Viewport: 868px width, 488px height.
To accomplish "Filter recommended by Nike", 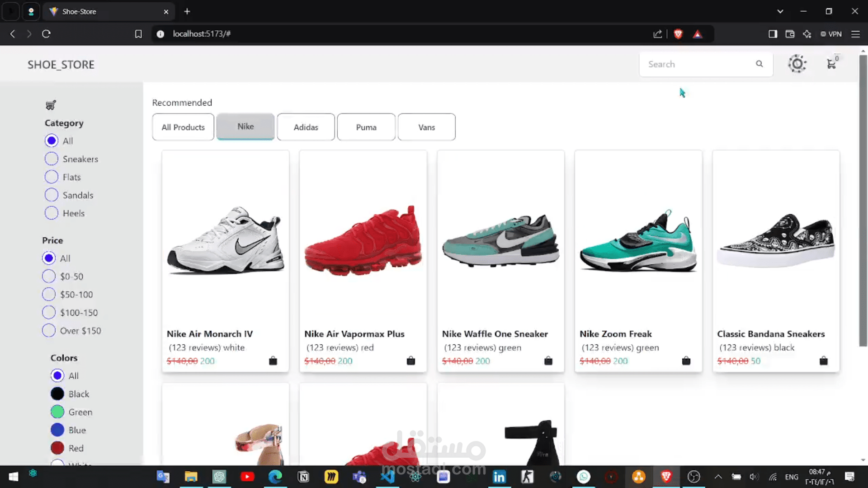I will [245, 127].
